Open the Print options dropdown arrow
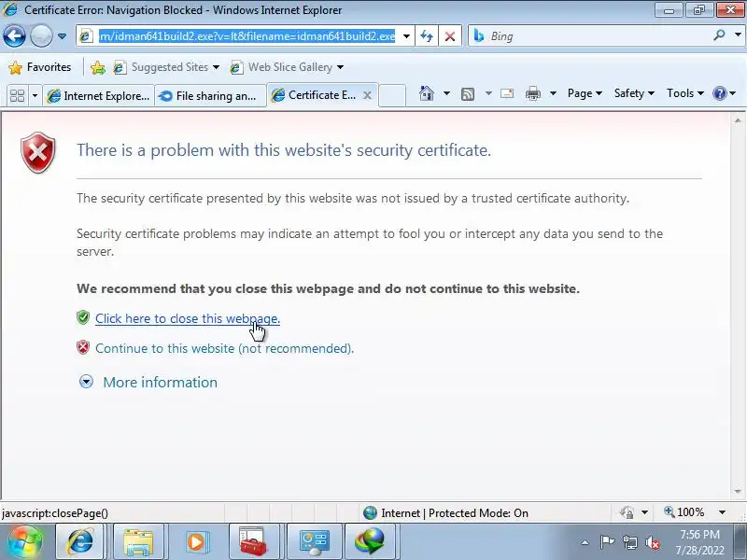The height and width of the screenshot is (560, 747). pos(553,93)
